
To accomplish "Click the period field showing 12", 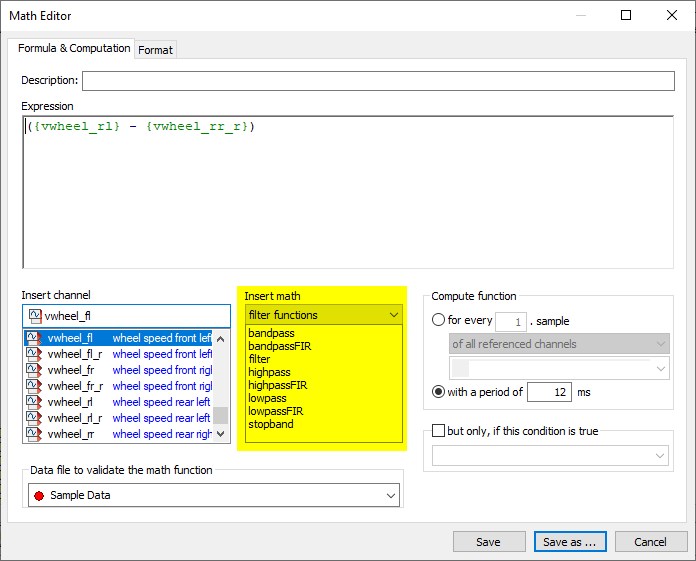I will click(550, 392).
